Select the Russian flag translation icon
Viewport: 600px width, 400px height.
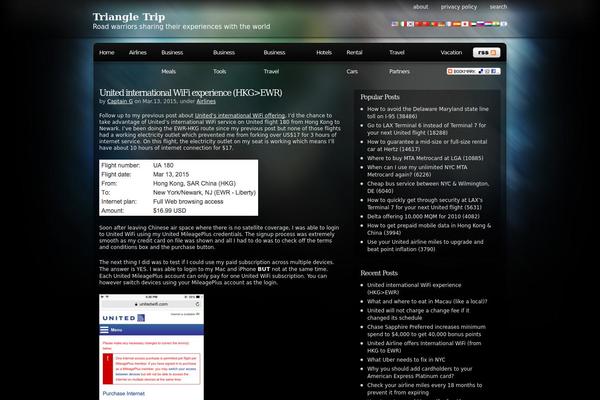(x=480, y=24)
